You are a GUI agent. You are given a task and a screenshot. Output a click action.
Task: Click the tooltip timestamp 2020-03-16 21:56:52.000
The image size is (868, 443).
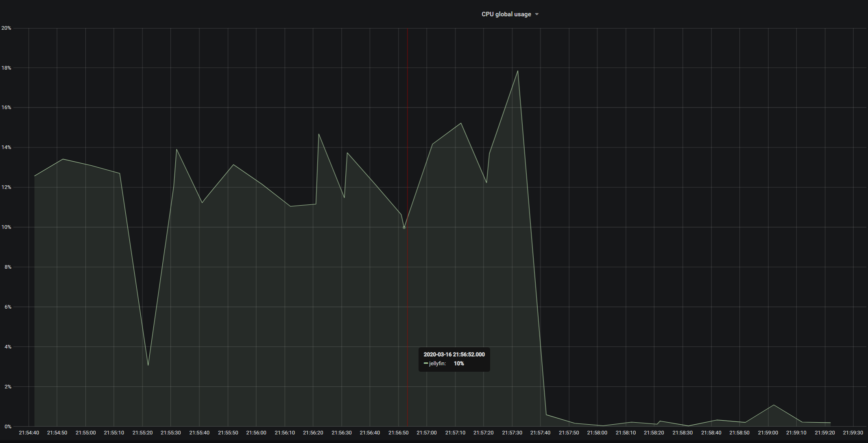pos(454,355)
